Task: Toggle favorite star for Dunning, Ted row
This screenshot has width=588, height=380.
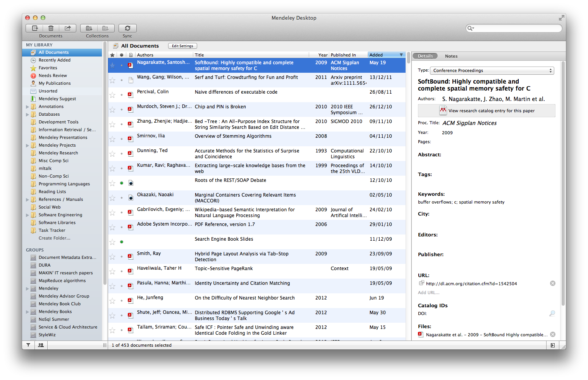Action: point(112,154)
